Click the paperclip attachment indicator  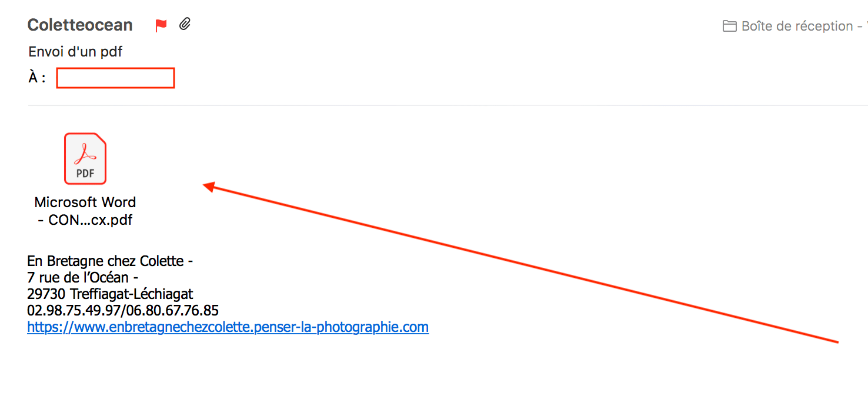point(185,24)
